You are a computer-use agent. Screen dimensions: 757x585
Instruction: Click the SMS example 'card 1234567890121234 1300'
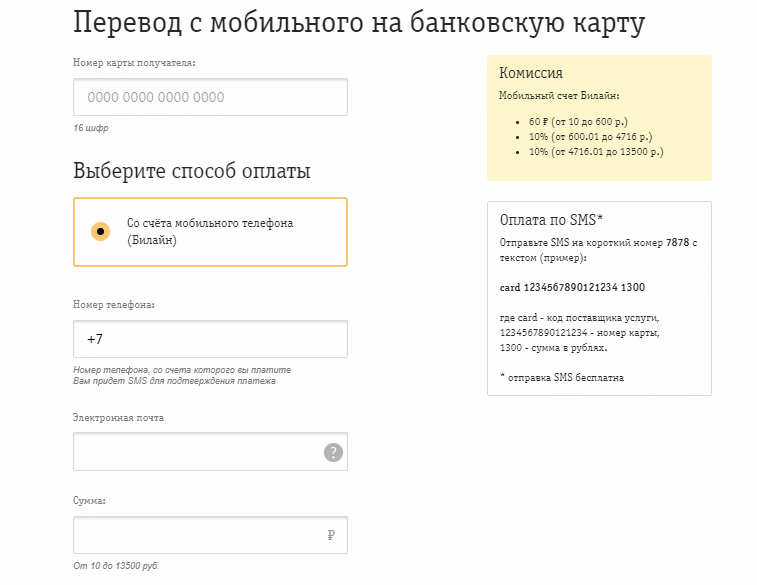click(572, 288)
